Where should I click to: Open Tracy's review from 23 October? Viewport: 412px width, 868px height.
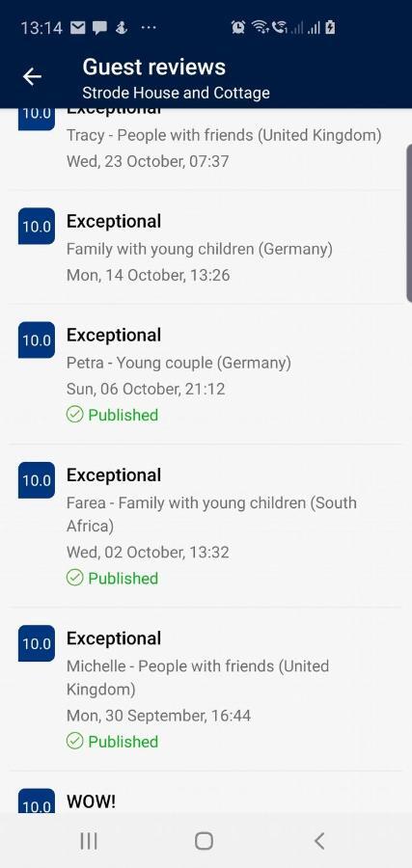206,149
